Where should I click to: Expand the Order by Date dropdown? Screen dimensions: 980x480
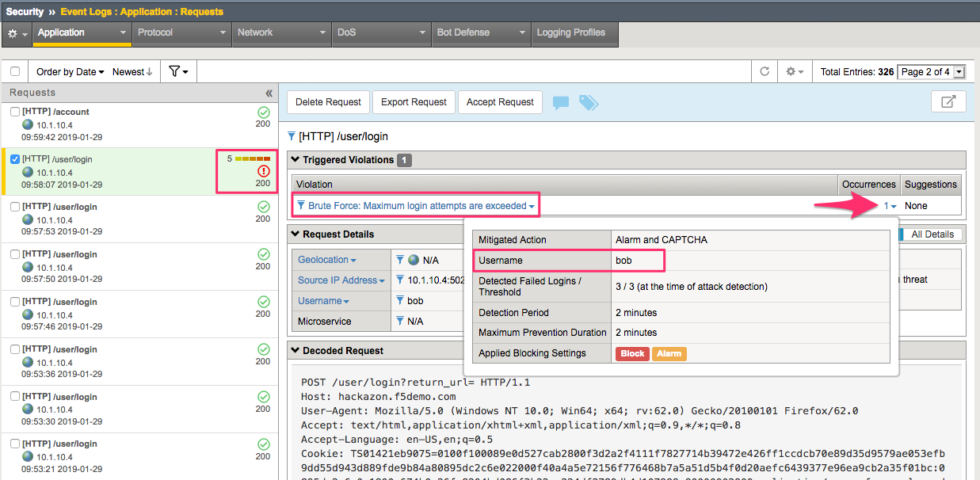tap(71, 71)
